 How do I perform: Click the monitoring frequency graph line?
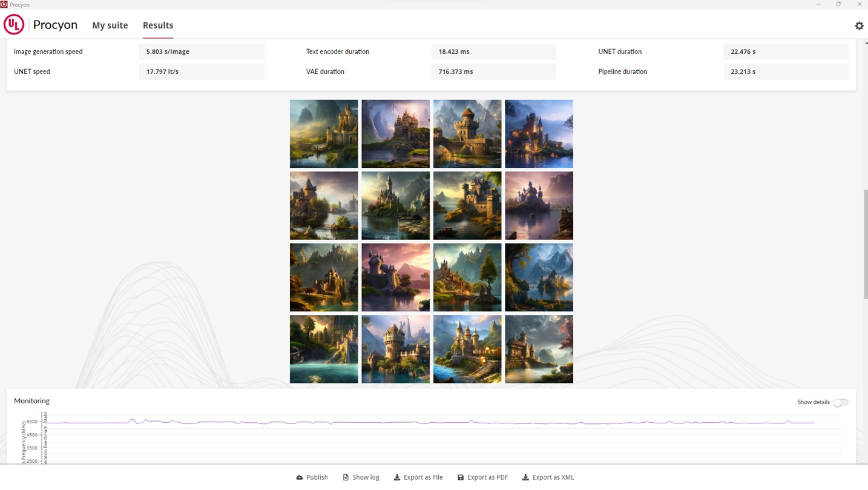pos(424,422)
